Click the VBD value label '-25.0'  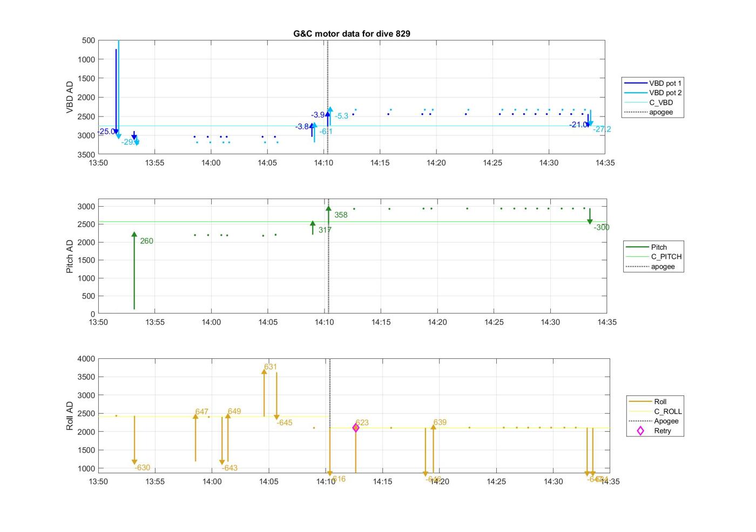pos(106,132)
